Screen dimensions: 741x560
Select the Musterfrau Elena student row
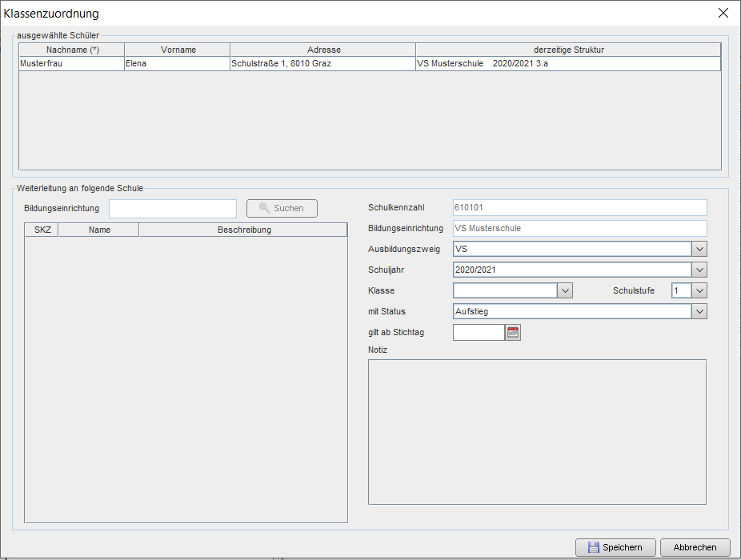[370, 63]
